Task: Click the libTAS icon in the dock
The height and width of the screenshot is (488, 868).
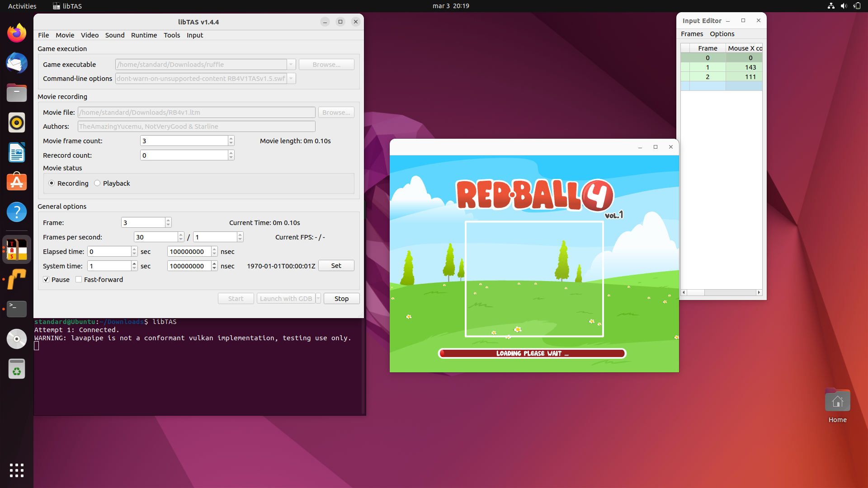Action: pyautogui.click(x=17, y=249)
